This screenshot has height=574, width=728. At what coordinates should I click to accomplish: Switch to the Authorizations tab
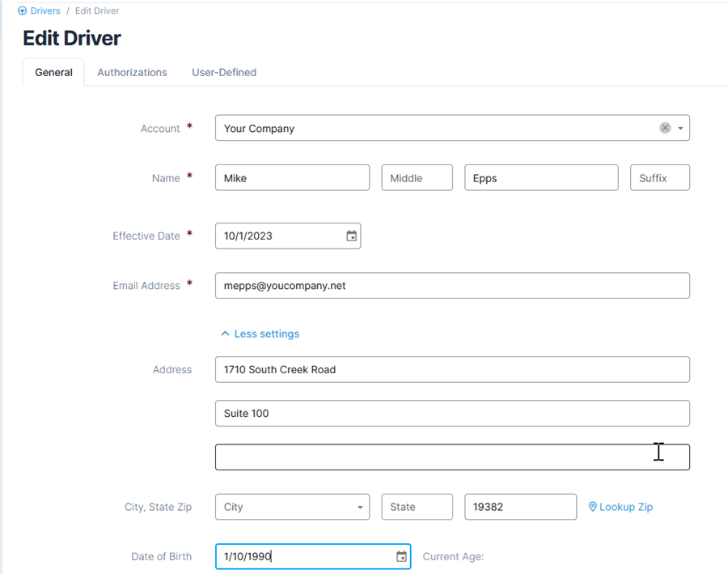[x=132, y=73]
